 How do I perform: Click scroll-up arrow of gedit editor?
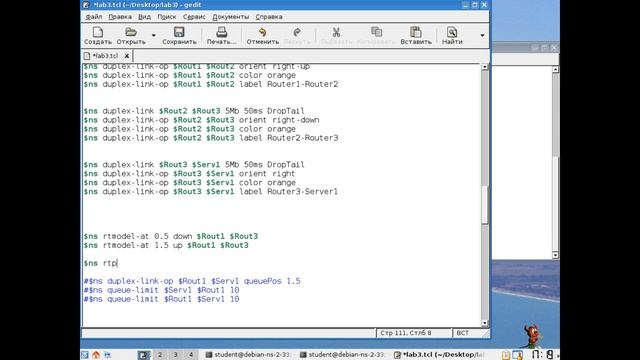pyautogui.click(x=484, y=67)
